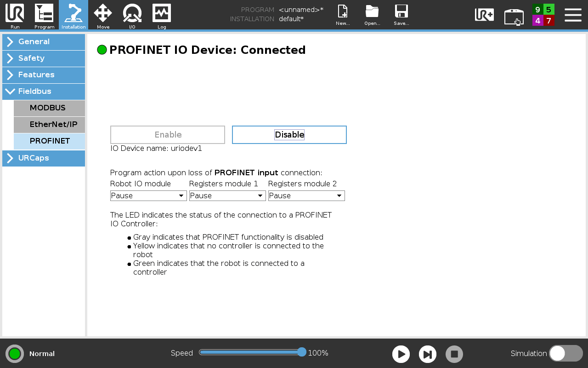Image resolution: width=588 pixels, height=368 pixels.
Task: Expand the Features section
Action: click(x=44, y=75)
